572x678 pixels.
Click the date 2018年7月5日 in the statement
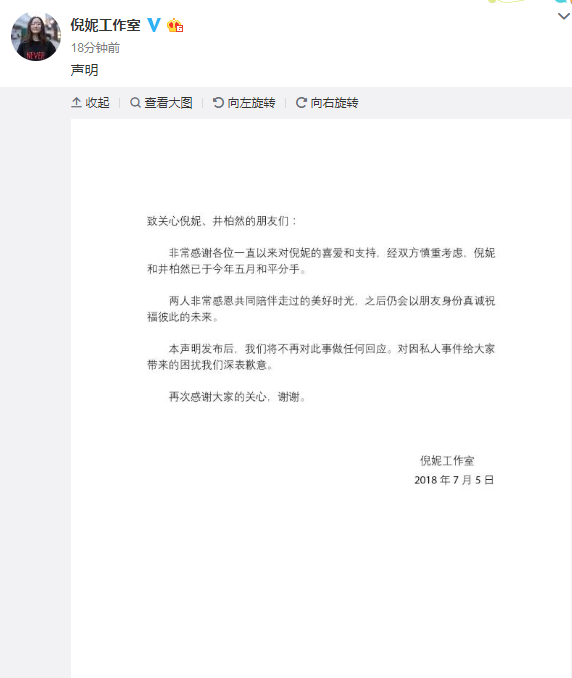(x=454, y=480)
